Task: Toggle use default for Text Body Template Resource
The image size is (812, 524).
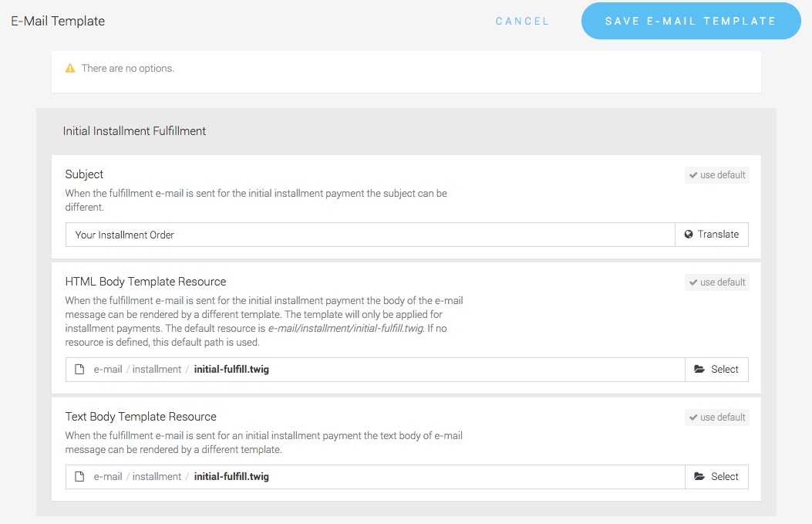Action: click(717, 418)
